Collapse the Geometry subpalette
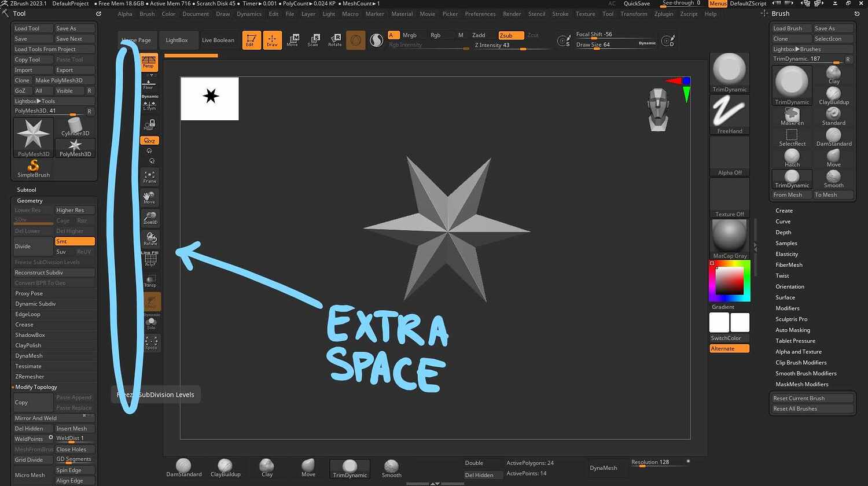868x486 pixels. click(x=29, y=200)
